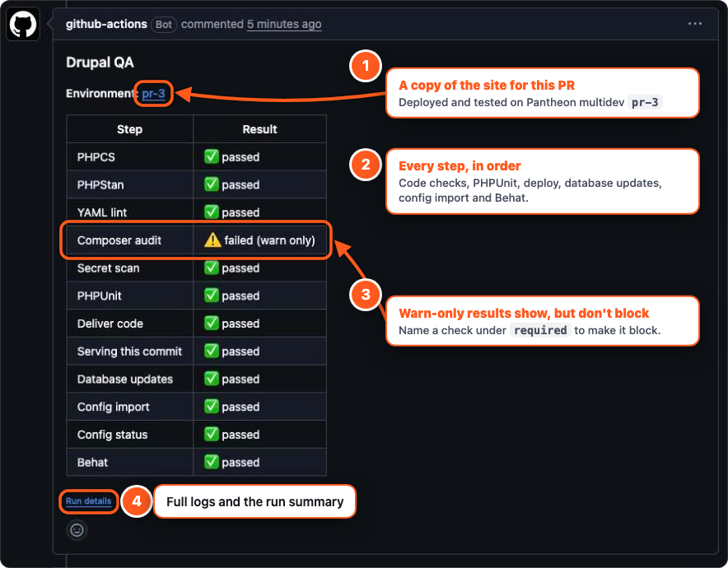
Task: Select the PHPCS step cell
Action: 129,157
